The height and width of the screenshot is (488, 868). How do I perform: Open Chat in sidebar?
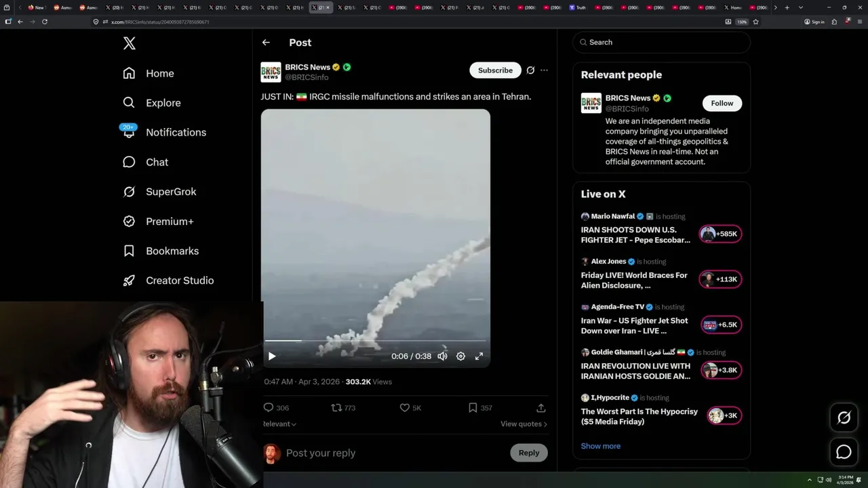145,162
